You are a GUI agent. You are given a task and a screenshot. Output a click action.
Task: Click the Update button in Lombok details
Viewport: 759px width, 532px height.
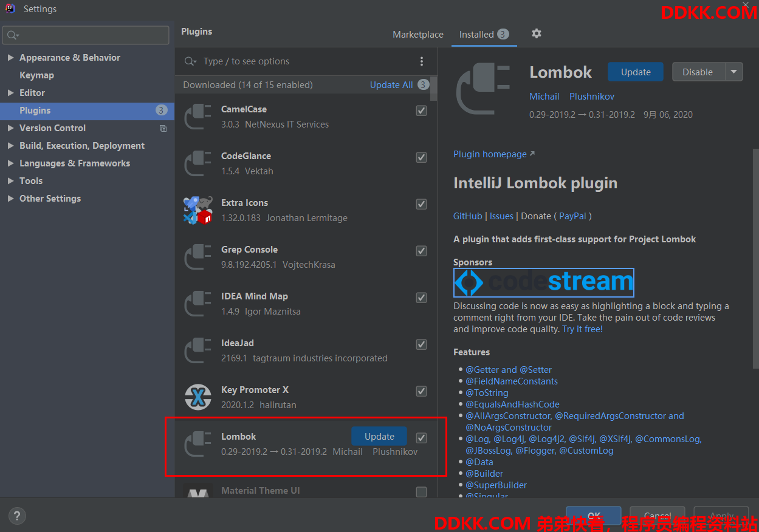coord(636,72)
